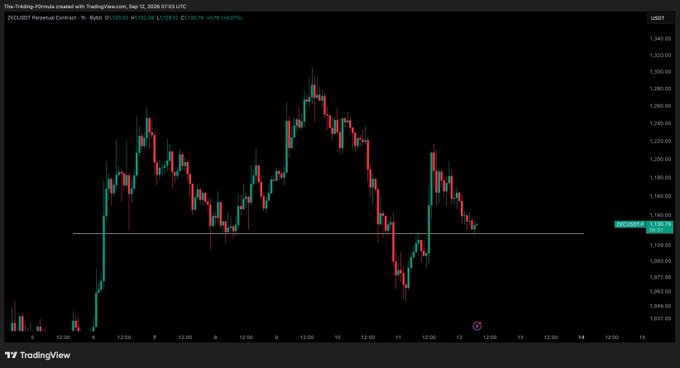Click the 1,140.00 price axis label
Viewport: 680px width, 368px height.
[660, 215]
